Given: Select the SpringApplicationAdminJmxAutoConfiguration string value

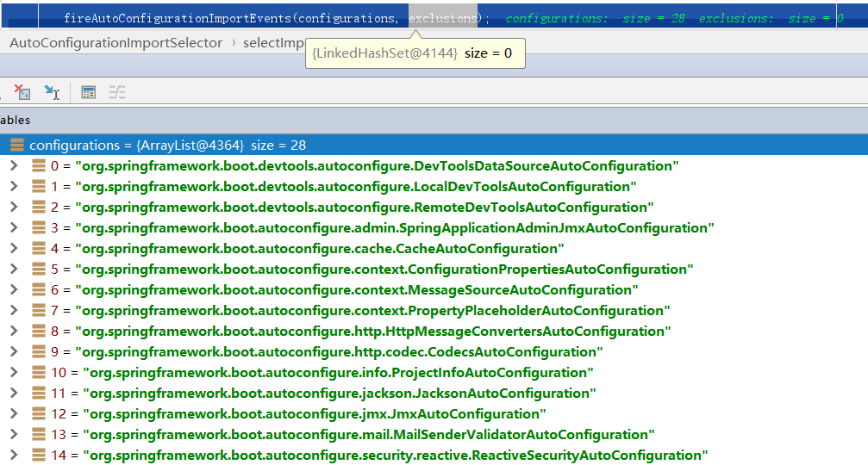Looking at the screenshot, I should click(x=395, y=228).
